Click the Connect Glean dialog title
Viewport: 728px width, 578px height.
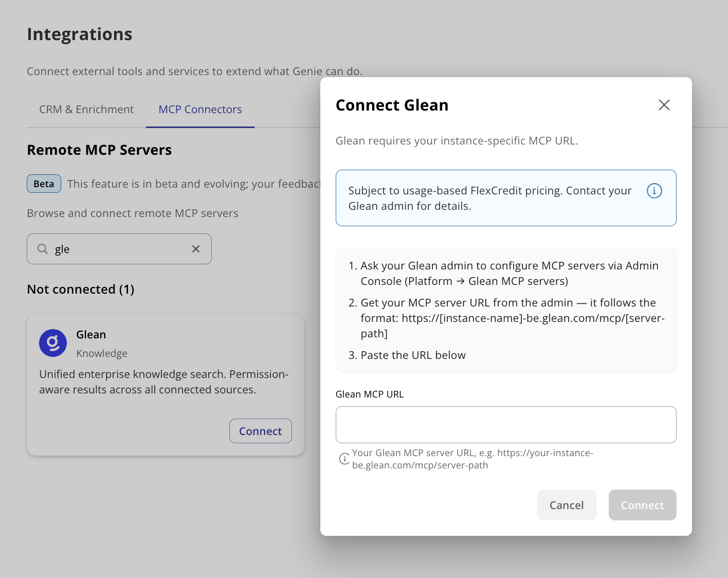pyautogui.click(x=392, y=105)
